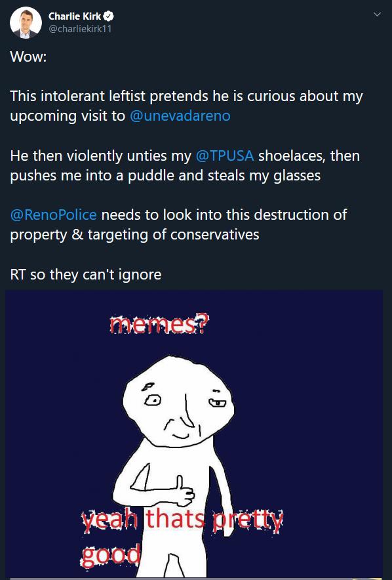Open the attached meme image
392x580 pixels.
[194, 434]
